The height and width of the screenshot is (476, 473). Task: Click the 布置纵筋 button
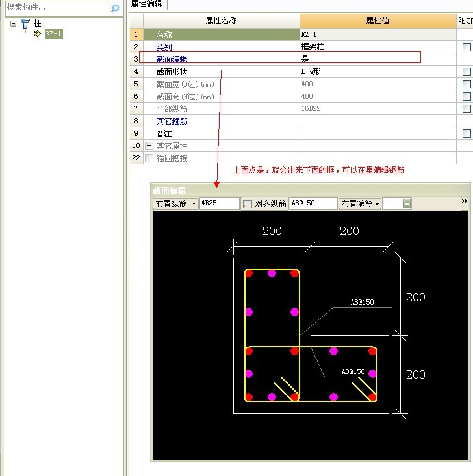click(x=172, y=203)
